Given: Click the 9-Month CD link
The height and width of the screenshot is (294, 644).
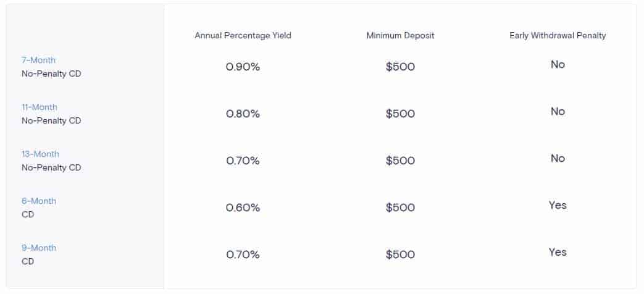Looking at the screenshot, I should [x=38, y=248].
